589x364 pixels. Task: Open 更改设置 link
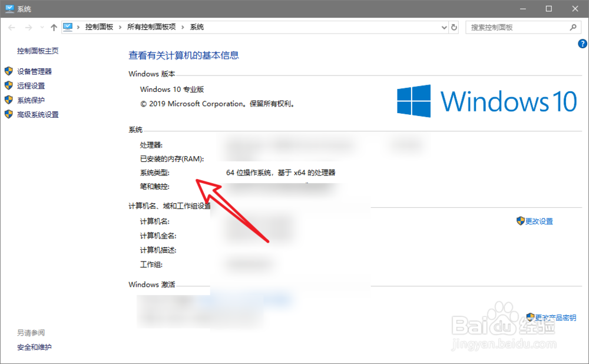click(539, 221)
